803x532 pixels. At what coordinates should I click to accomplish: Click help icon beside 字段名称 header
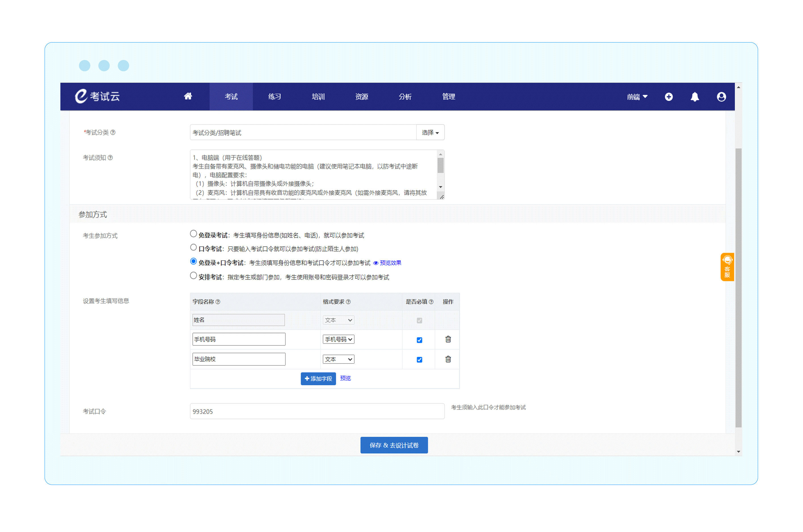(x=218, y=302)
